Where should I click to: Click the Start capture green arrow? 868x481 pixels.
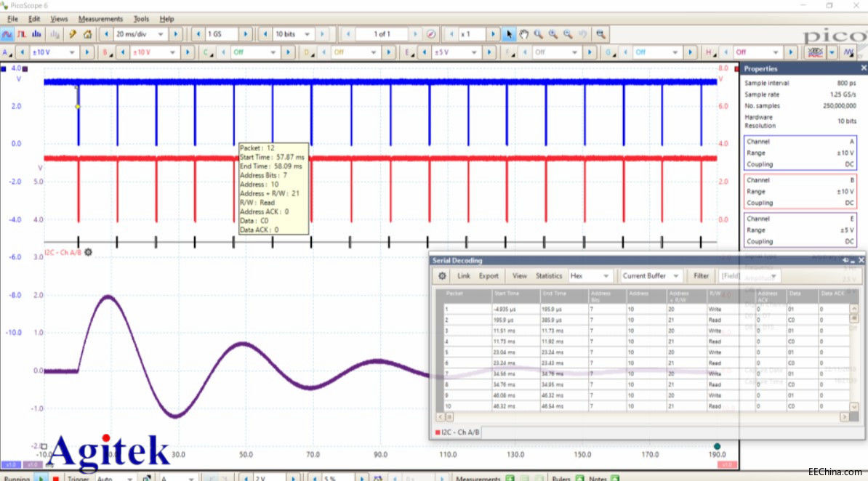coord(41,478)
